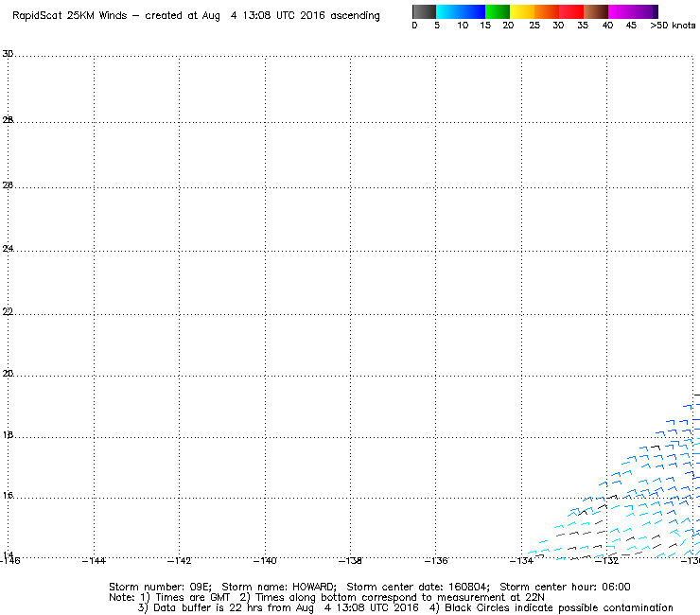The image size is (700, 615).
Task: Click the '30' latitude axis label
Action: coord(8,54)
